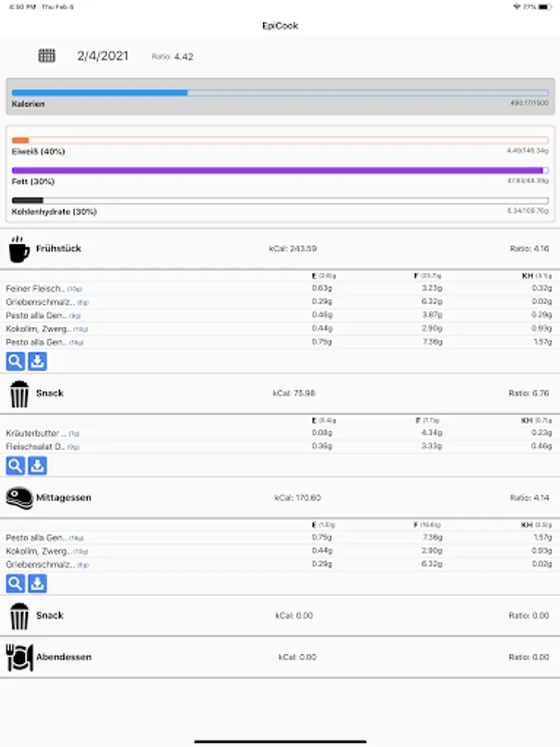Open the Abendessen meal header
Screen dimensions: 560x747
tap(280, 657)
